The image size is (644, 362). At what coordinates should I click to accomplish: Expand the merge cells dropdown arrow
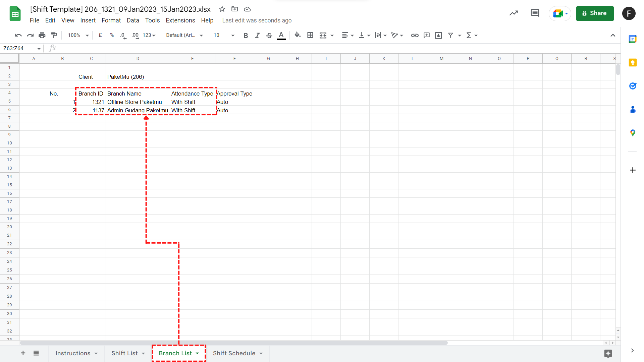point(332,36)
